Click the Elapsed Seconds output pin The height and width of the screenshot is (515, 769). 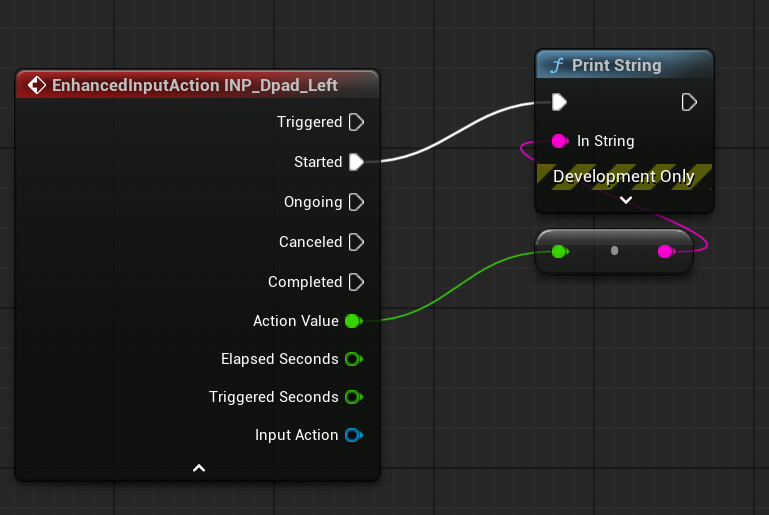352,359
